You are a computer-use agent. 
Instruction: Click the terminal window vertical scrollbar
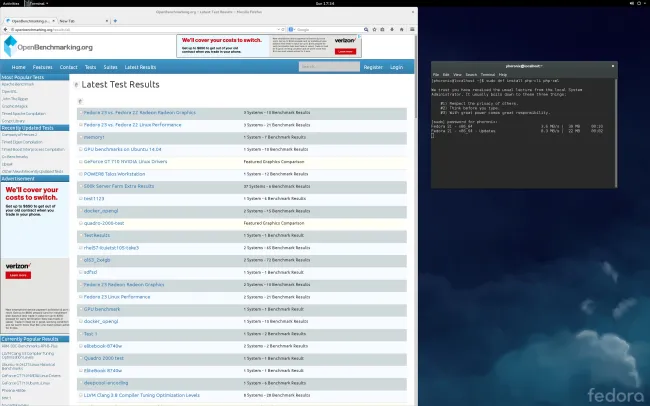point(616,132)
